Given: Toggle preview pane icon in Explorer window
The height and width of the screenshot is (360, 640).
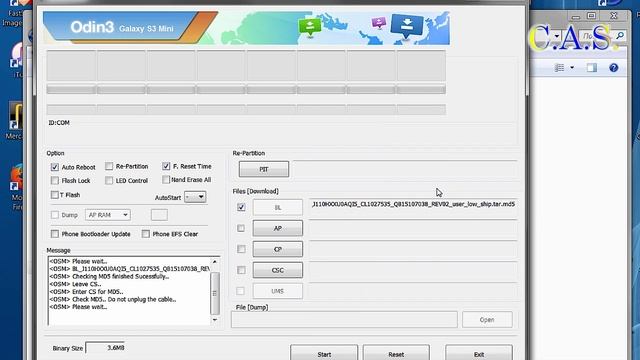Looking at the screenshot, I should pos(591,68).
